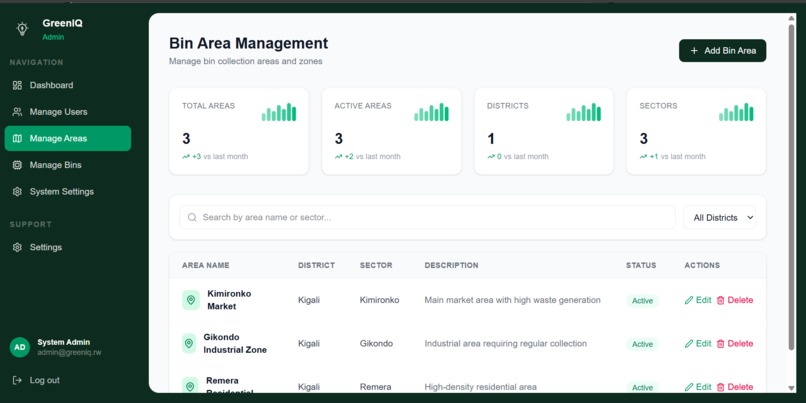The image size is (806, 403).
Task: Click the Total Areas bar chart icon
Action: [x=279, y=112]
